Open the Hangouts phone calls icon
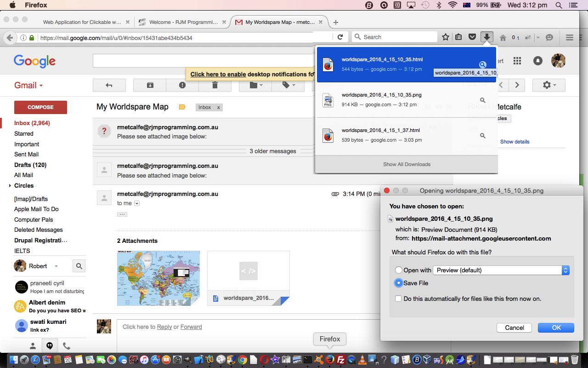This screenshot has width=588, height=368. coord(66,346)
